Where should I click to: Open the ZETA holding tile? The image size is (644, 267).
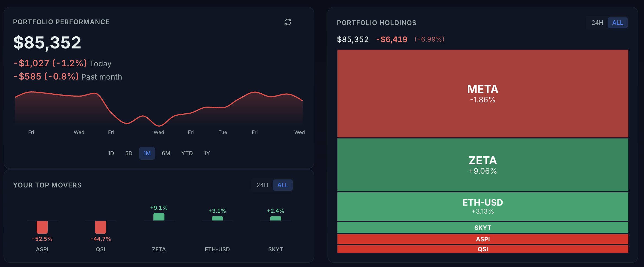483,165
